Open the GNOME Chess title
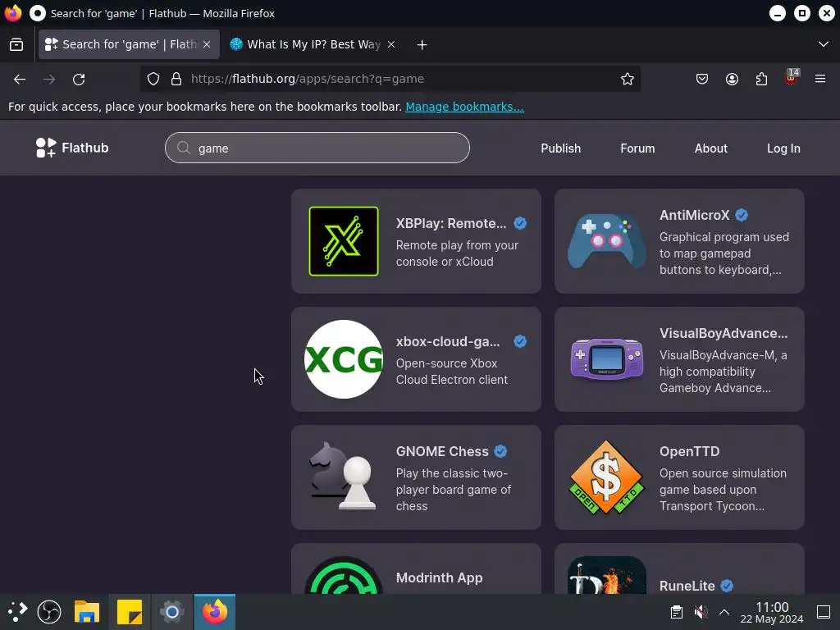This screenshot has height=630, width=840. 442,452
